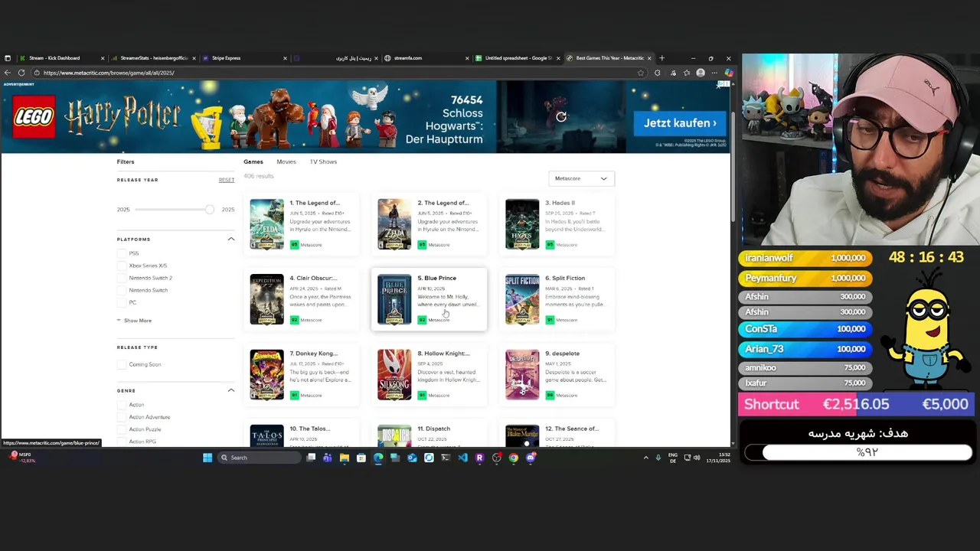Check the Action Puzzle genre filter
The width and height of the screenshot is (980, 551).
pyautogui.click(x=122, y=429)
